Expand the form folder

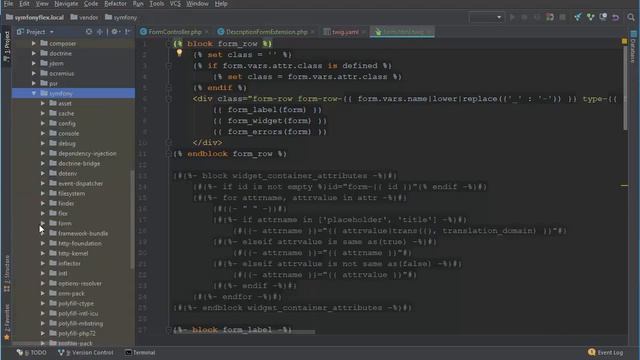pyautogui.click(x=43, y=223)
